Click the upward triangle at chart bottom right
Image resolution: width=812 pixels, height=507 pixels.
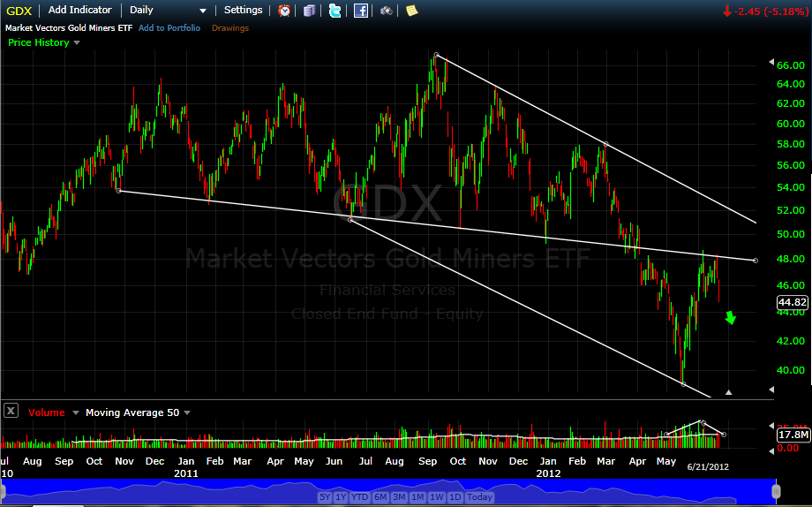coord(729,392)
